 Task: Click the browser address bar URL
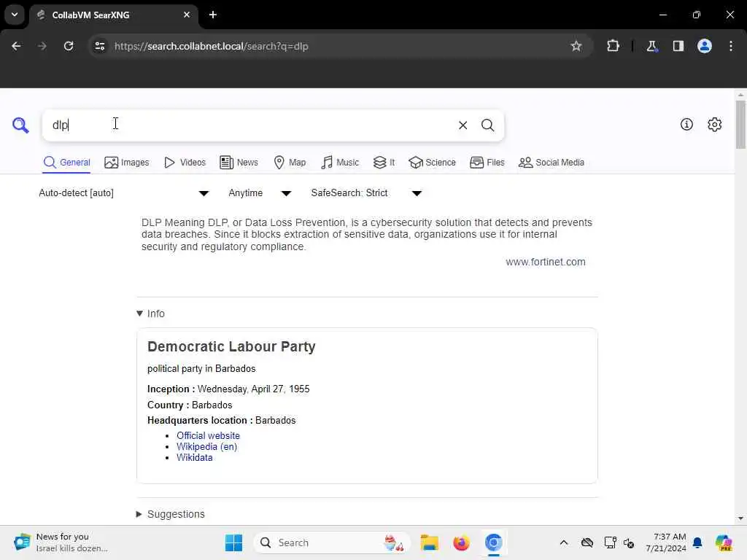click(211, 46)
